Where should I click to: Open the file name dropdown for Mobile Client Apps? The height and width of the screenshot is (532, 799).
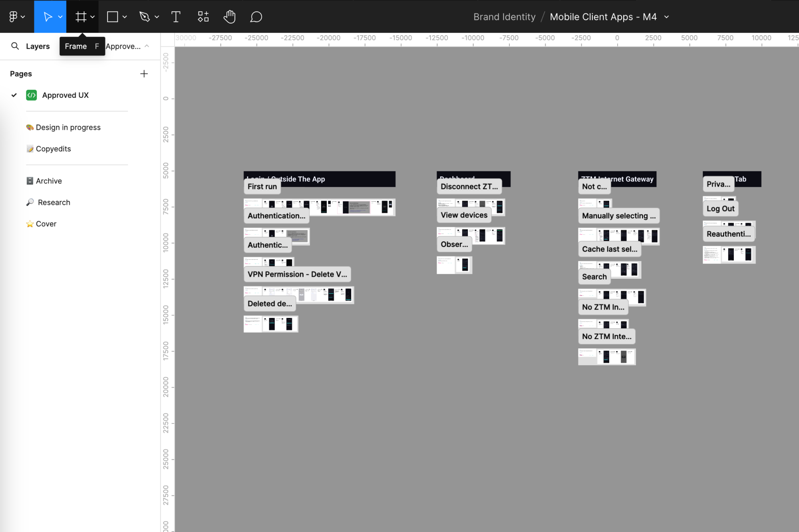click(x=666, y=17)
